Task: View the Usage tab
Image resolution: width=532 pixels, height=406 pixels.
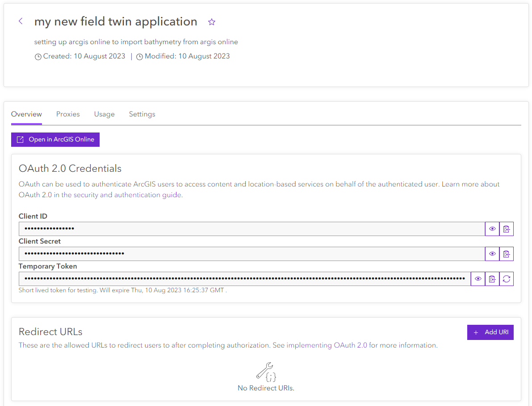Action: (x=104, y=114)
